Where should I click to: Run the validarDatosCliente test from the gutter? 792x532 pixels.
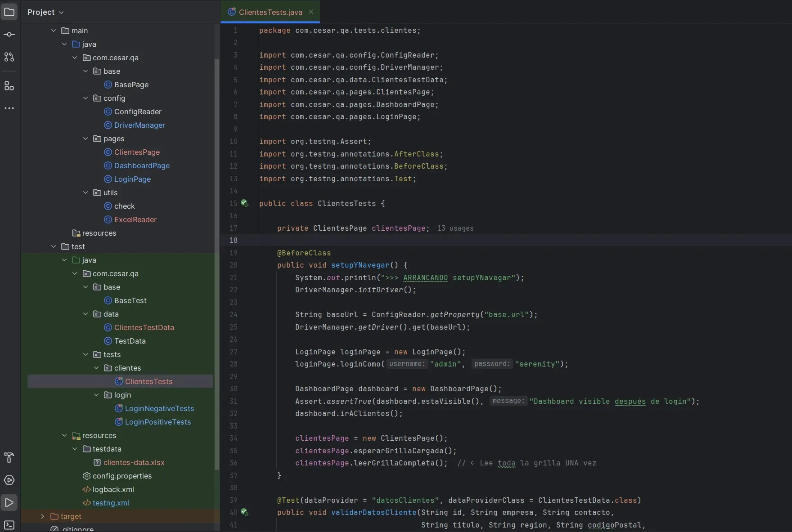244,512
